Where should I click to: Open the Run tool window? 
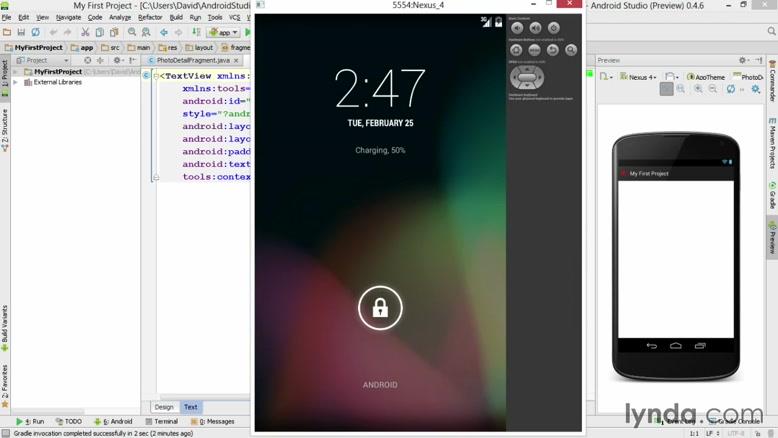tap(30, 422)
